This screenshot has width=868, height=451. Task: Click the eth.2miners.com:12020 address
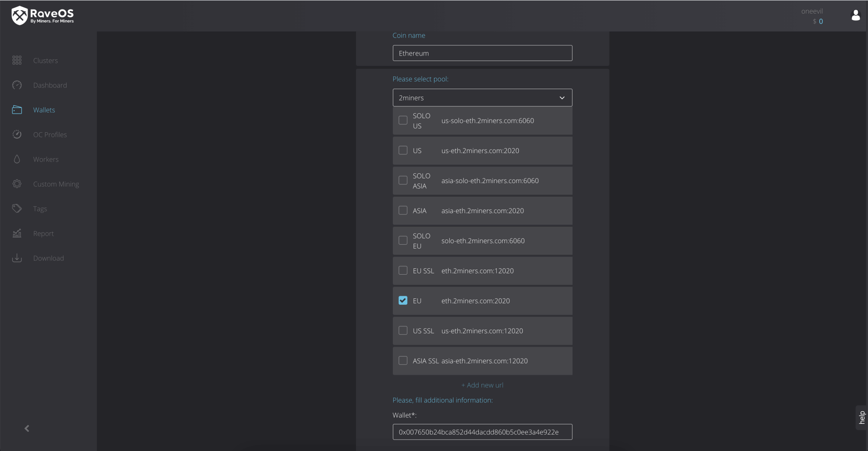[477, 271]
